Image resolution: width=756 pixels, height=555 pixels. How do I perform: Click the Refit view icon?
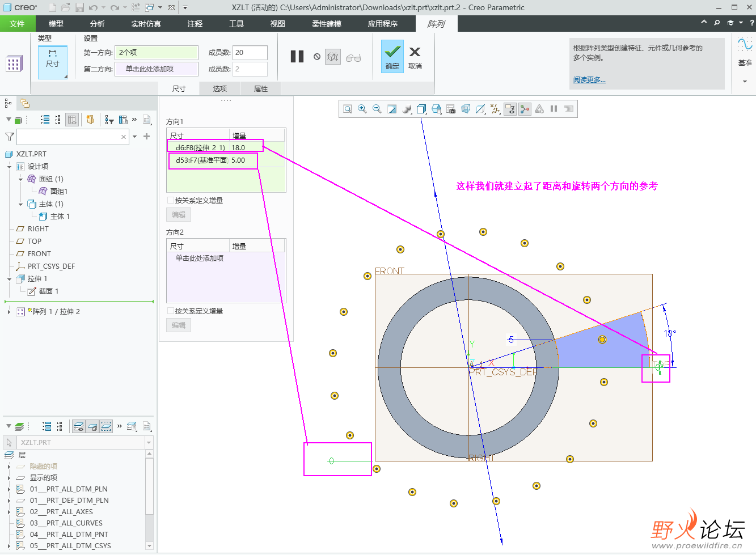[348, 109]
